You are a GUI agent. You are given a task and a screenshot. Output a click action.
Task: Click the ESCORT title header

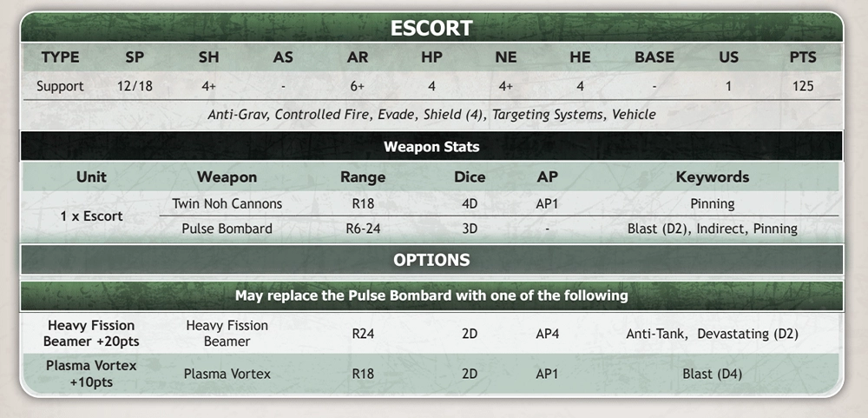tap(431, 28)
